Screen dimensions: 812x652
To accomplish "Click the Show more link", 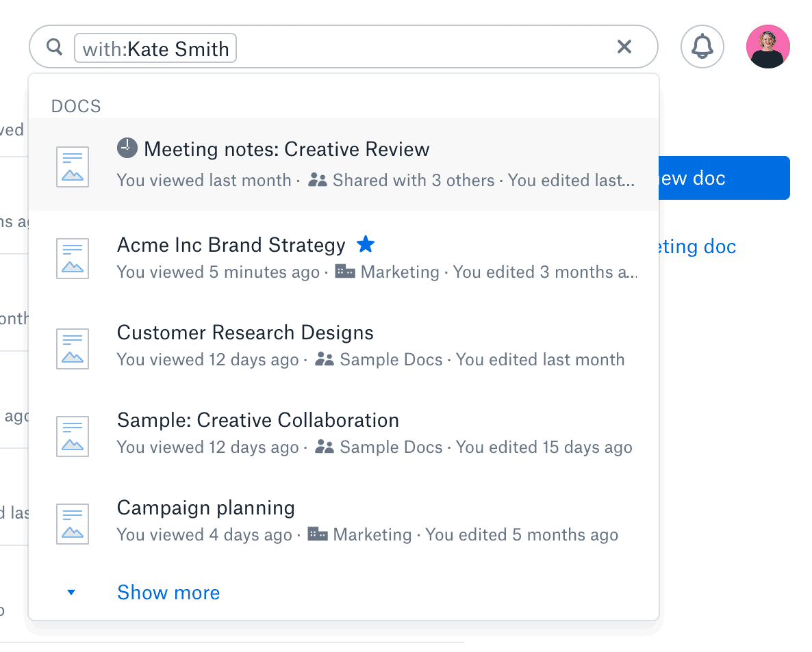I will click(x=168, y=592).
